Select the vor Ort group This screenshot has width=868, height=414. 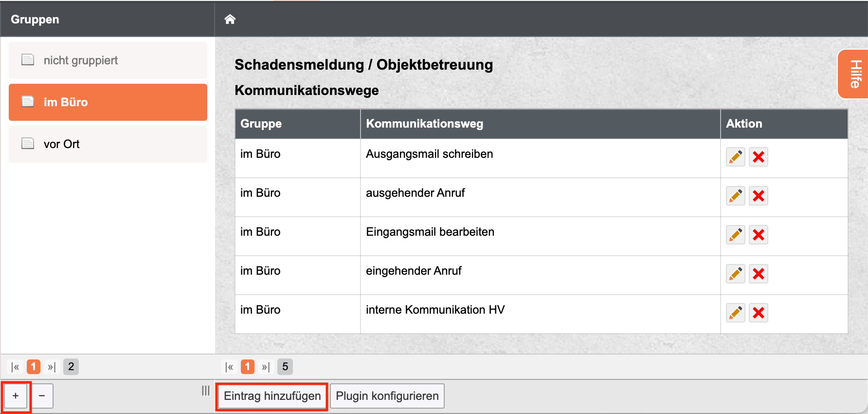(108, 144)
